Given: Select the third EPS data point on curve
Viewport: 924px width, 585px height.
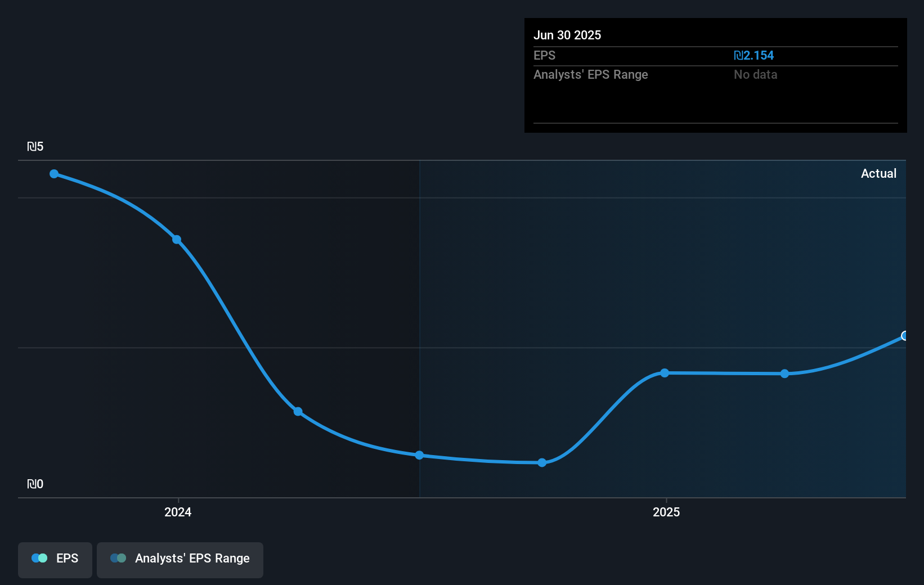Looking at the screenshot, I should click(x=298, y=411).
